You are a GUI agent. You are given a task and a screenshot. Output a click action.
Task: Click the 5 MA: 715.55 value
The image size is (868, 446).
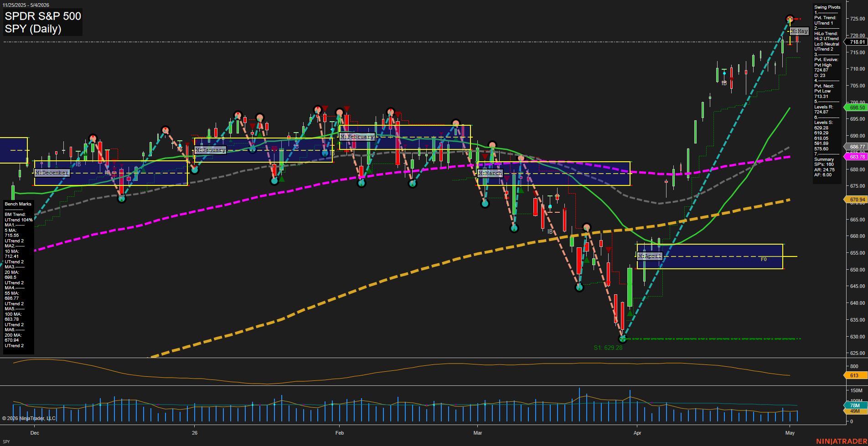pos(12,233)
